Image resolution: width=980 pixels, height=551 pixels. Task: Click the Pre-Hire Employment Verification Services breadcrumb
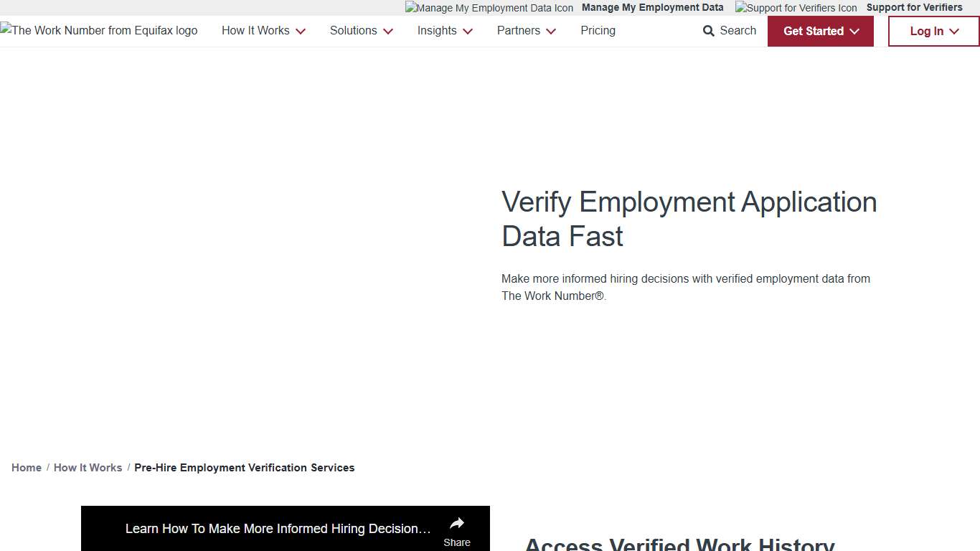point(244,467)
